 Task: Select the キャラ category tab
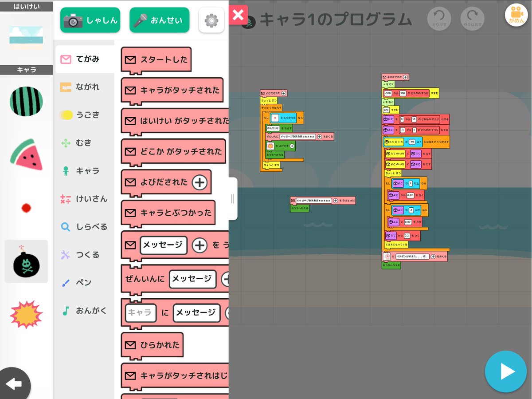84,171
